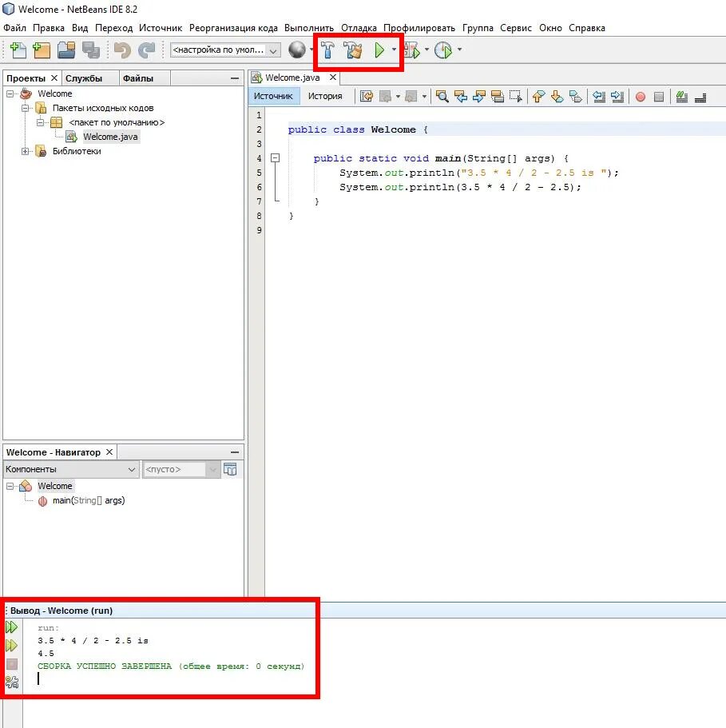The width and height of the screenshot is (726, 728).
Task: Run project with green play icon
Action: [379, 50]
